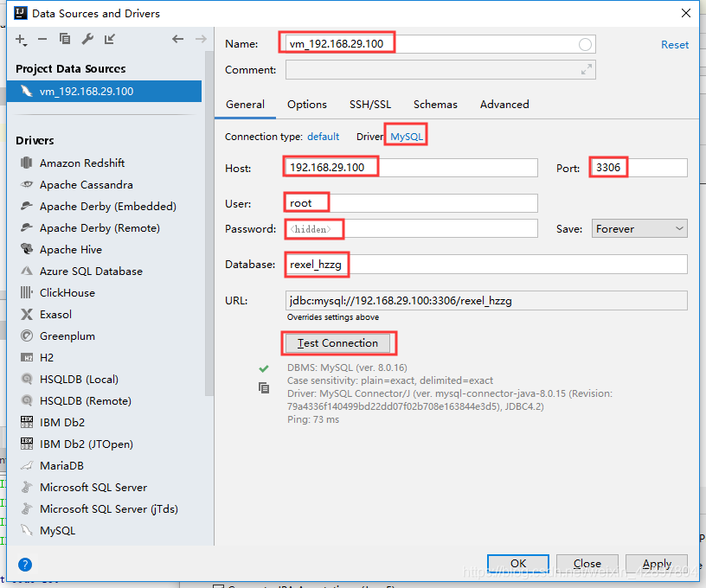The image size is (706, 588).
Task: Click into the Host field
Action: [x=411, y=168]
